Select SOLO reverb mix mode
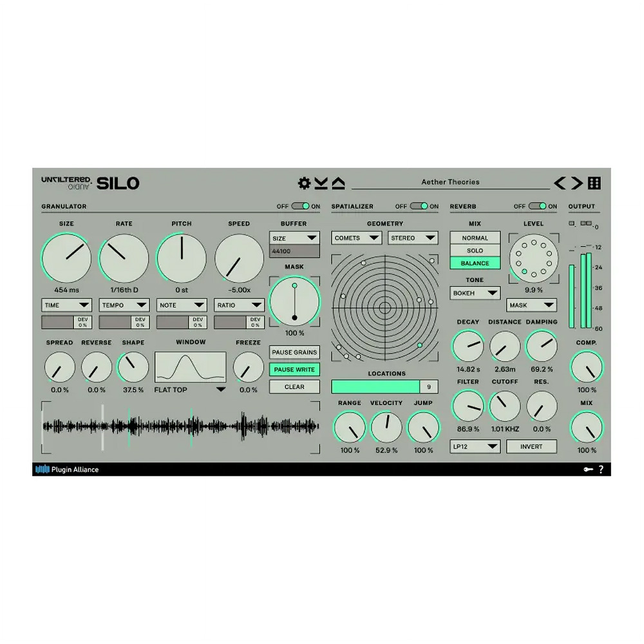 point(475,251)
